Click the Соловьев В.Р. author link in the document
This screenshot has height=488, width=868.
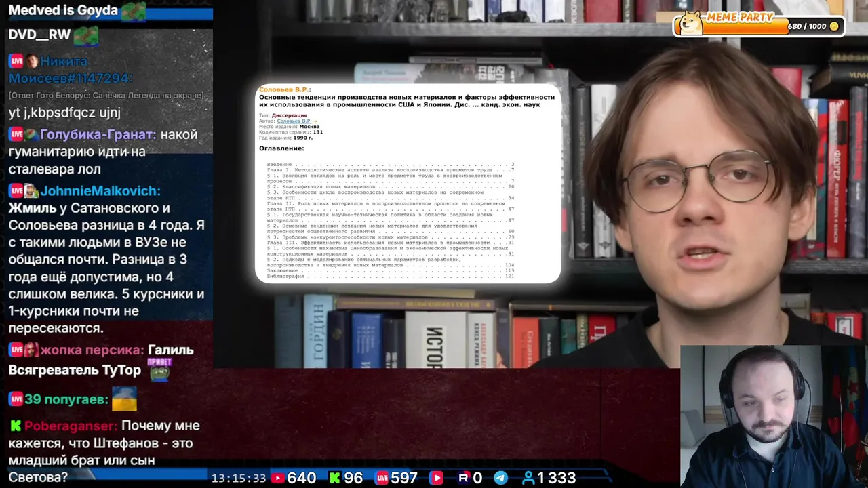coord(294,121)
